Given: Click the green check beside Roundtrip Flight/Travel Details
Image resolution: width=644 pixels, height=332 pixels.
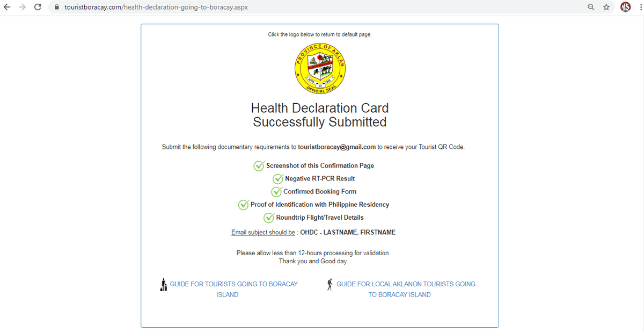Looking at the screenshot, I should pos(269,218).
